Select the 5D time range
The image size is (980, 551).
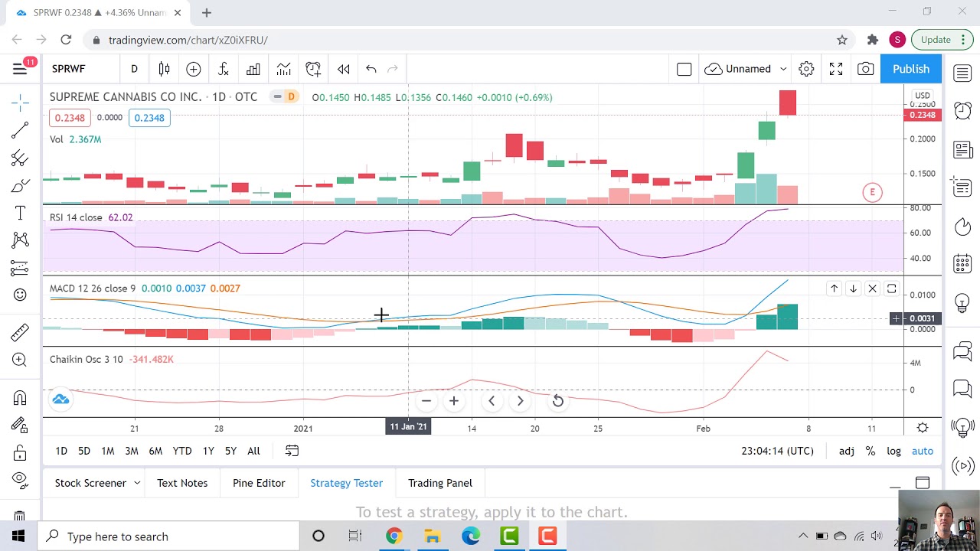[x=84, y=451]
